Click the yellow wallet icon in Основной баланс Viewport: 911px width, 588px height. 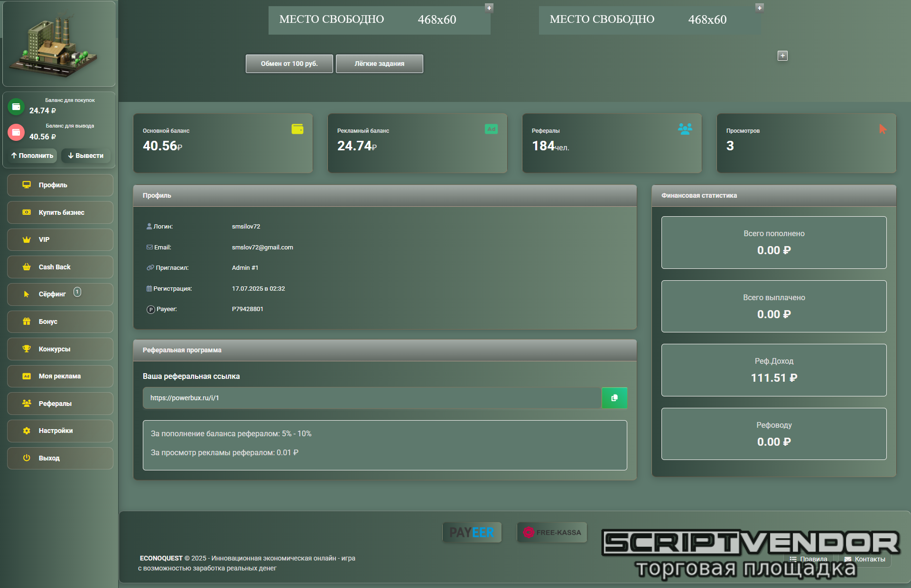click(x=297, y=129)
